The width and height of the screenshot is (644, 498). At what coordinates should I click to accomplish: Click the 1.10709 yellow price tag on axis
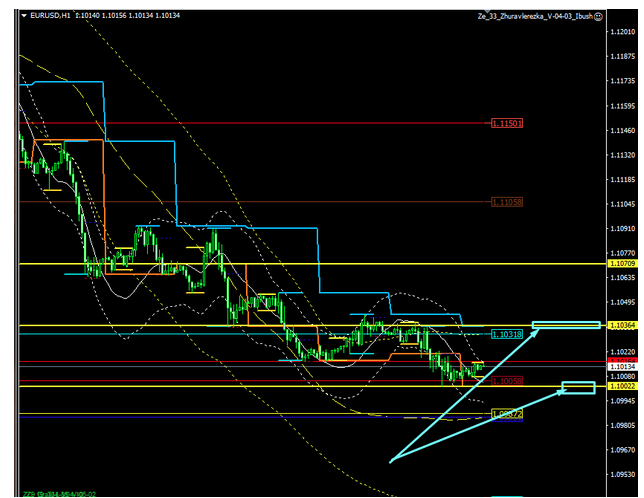tap(622, 264)
